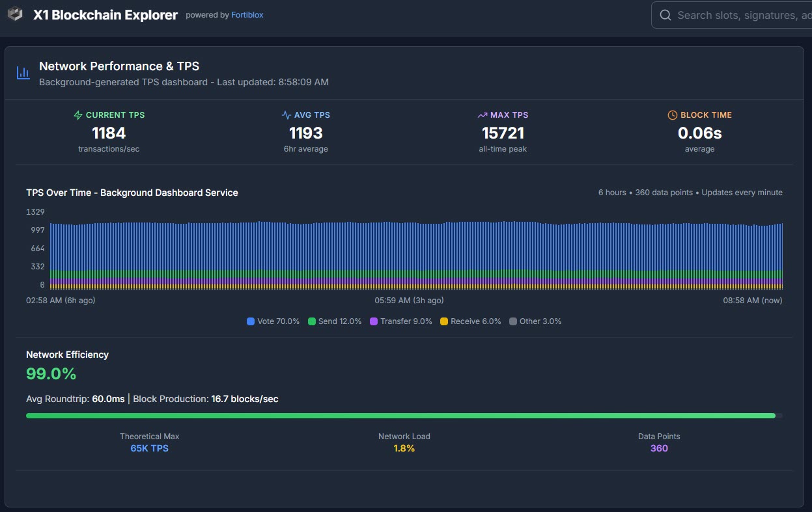The width and height of the screenshot is (812, 512).
Task: Toggle the Transfer 9.0% legend entry
Action: (400, 321)
